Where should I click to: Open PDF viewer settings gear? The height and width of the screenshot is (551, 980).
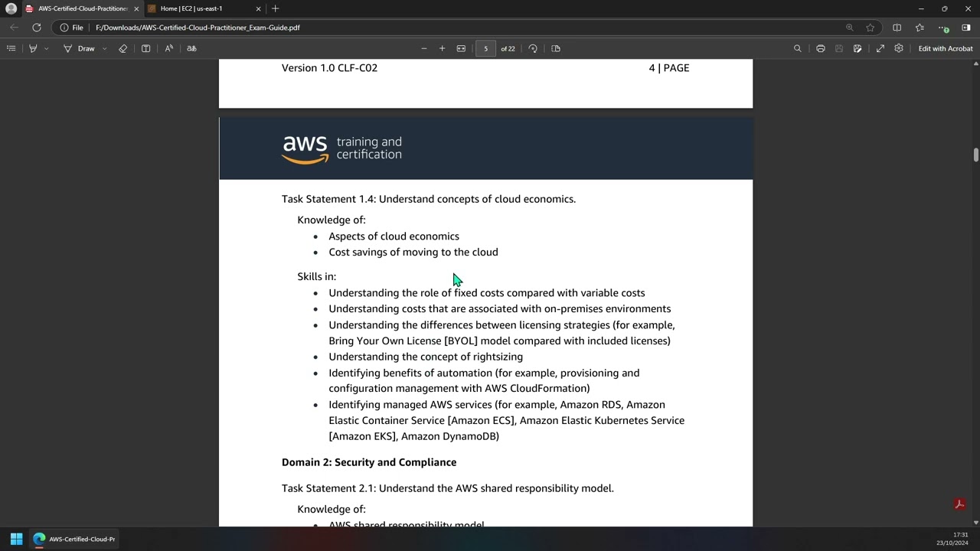899,48
